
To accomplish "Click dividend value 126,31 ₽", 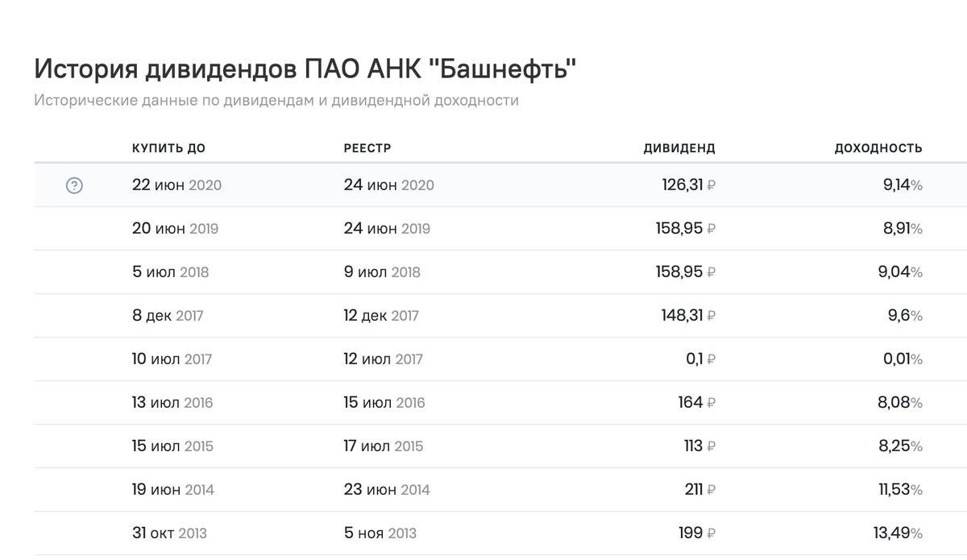I will pyautogui.click(x=689, y=185).
